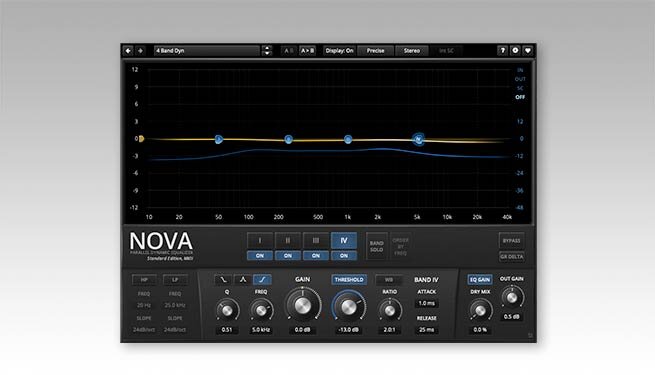Click the THRESHOLD knob
The image size is (655, 375).
click(349, 307)
